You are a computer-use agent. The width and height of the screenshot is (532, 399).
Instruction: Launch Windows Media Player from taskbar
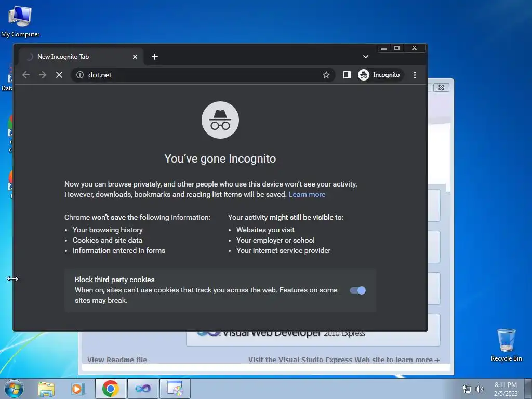[x=77, y=389]
